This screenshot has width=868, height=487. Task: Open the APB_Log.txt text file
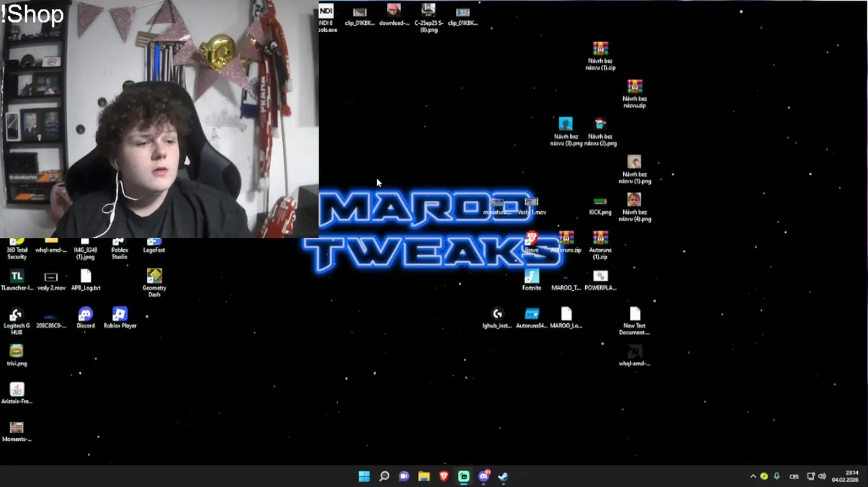click(86, 280)
